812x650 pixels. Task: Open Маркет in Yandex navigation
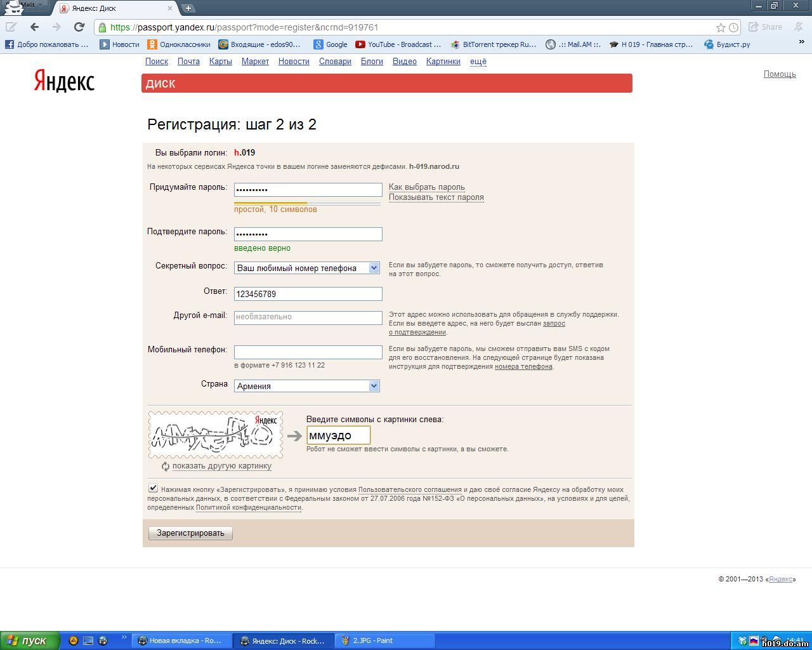click(x=255, y=62)
